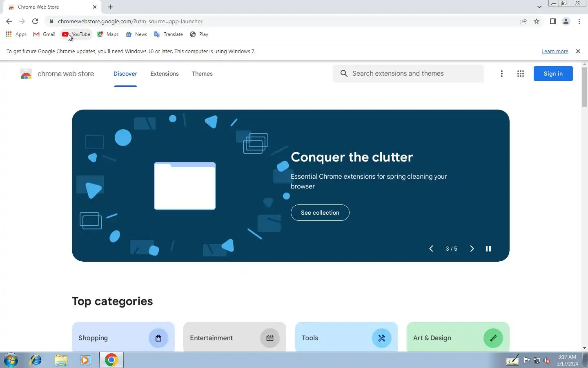Click the search magnifier icon
Viewport: 588px width, 368px height.
344,74
